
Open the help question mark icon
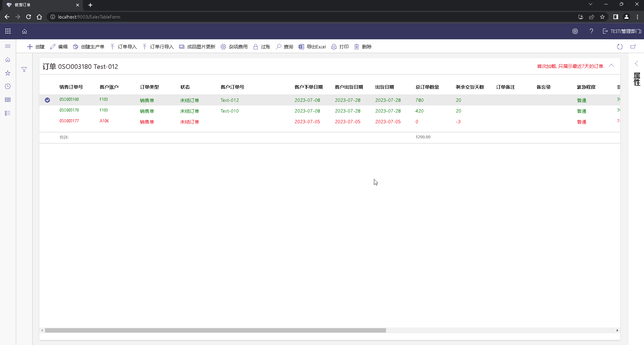click(591, 31)
